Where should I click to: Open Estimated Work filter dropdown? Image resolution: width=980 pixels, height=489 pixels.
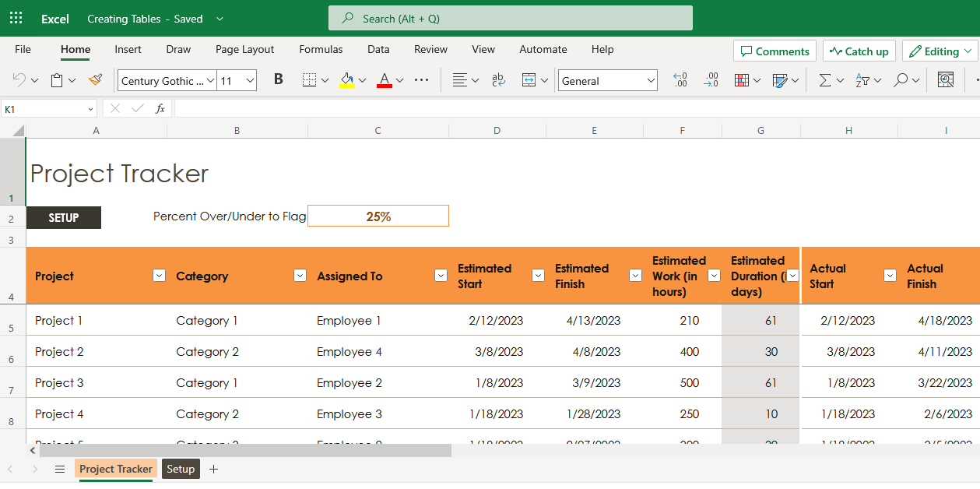coord(714,276)
